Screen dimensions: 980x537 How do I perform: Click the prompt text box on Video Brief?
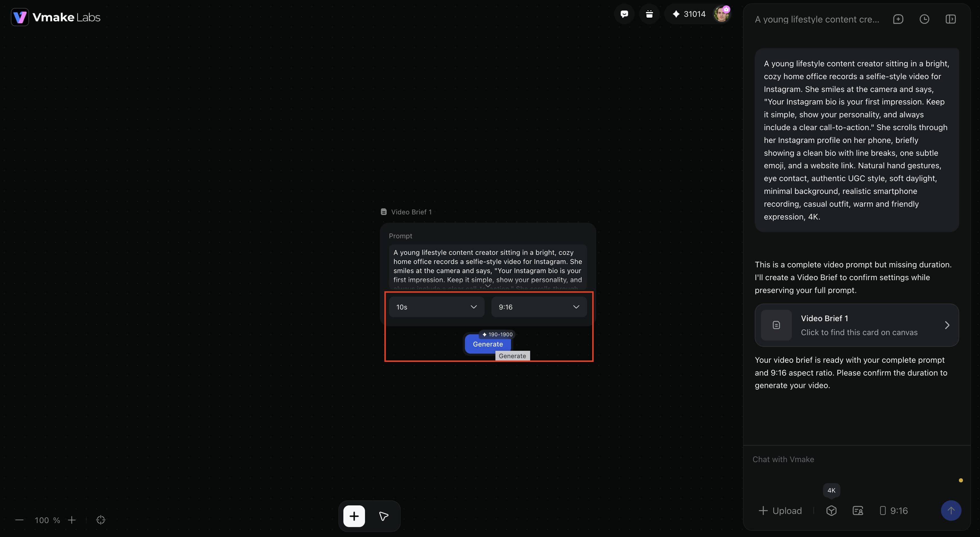(x=488, y=267)
